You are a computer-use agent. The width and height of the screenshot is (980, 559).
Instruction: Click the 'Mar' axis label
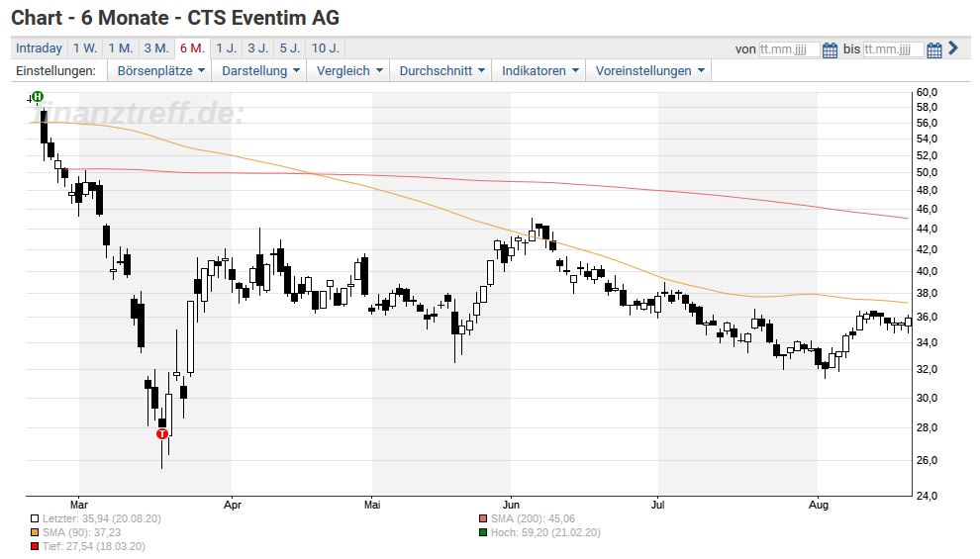[79, 505]
